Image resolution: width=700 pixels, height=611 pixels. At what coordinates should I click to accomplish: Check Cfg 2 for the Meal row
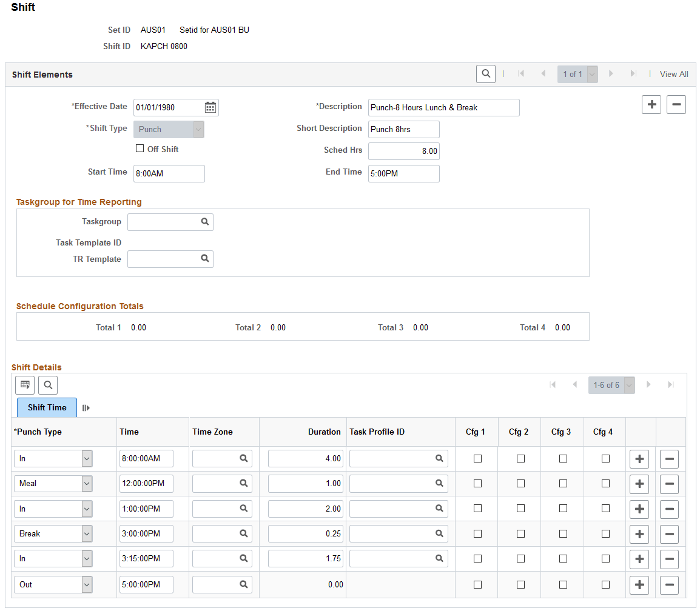pos(520,484)
